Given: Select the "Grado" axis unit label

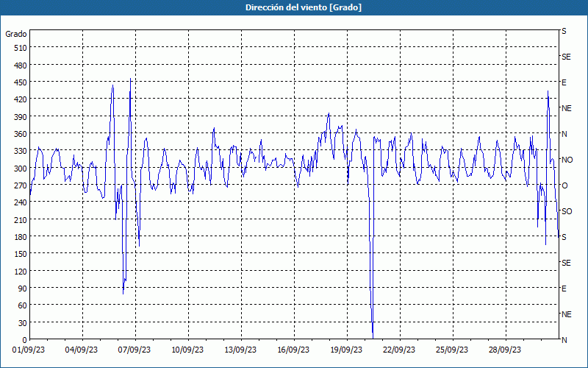Looking at the screenshot, I should [16, 34].
